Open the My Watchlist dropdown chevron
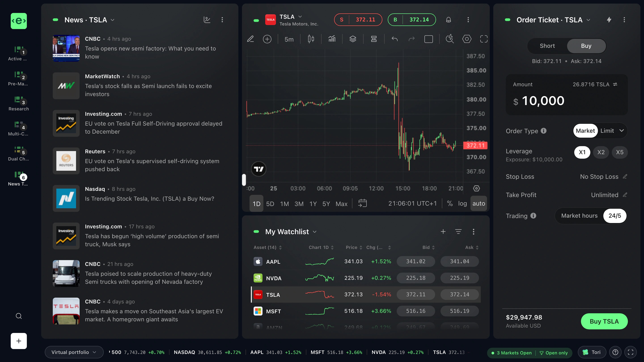 (x=315, y=232)
